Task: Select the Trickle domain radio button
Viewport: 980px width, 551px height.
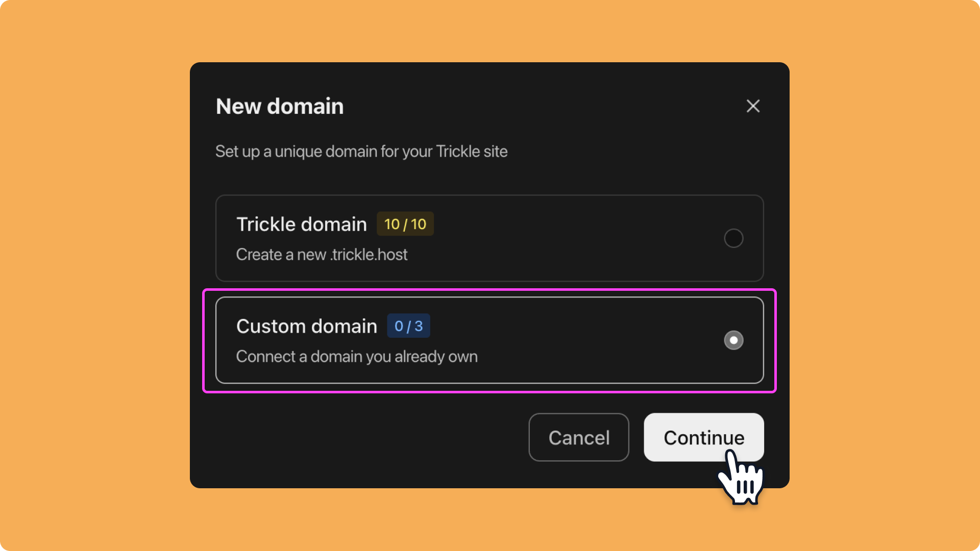Action: coord(733,238)
